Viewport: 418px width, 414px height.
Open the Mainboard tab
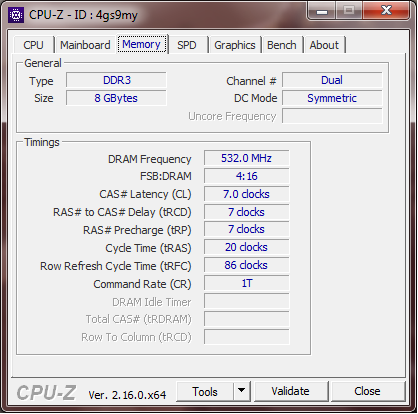[x=85, y=45]
